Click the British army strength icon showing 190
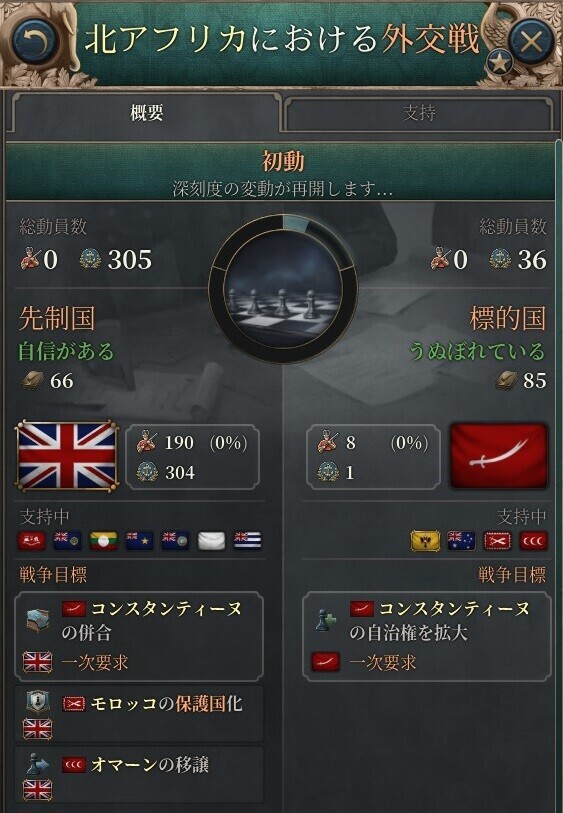This screenshot has height=813, width=563. [x=147, y=443]
